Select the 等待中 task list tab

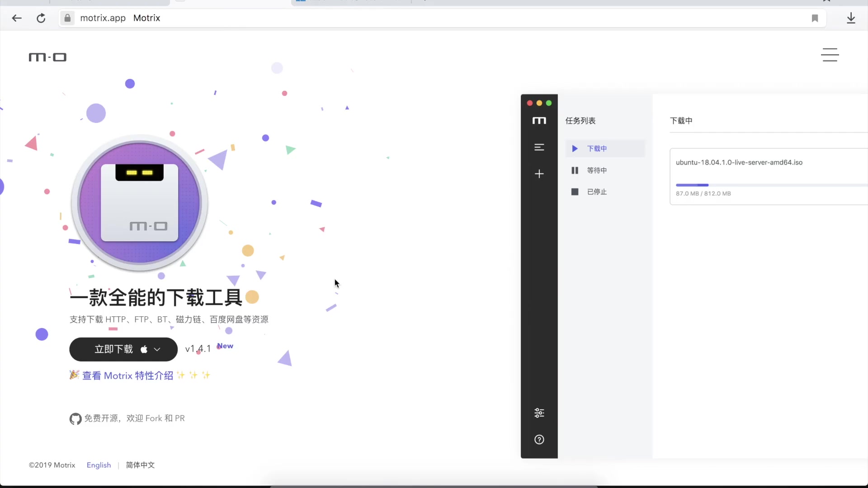[605, 170]
